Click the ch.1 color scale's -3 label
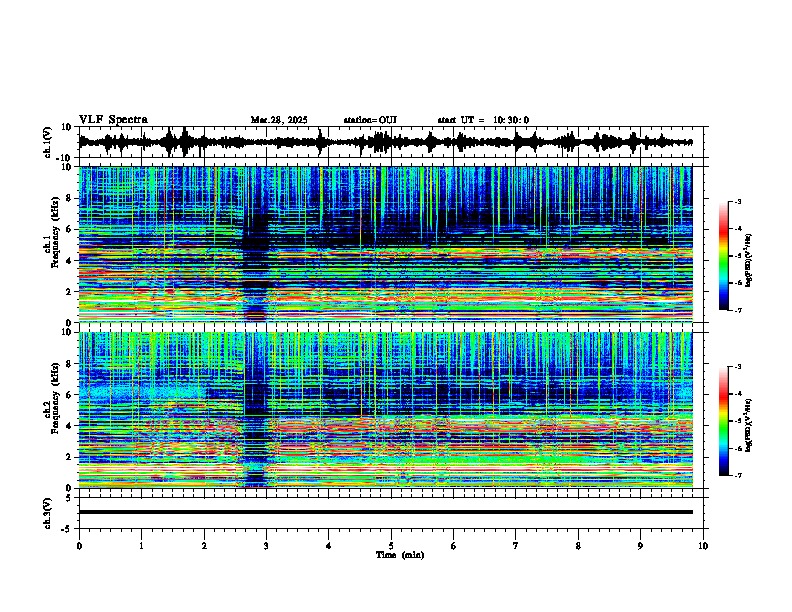This screenshot has width=792, height=612. [x=738, y=201]
